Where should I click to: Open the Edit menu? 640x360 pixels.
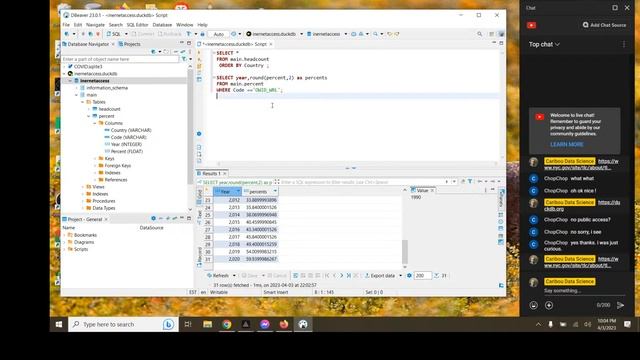click(x=78, y=25)
